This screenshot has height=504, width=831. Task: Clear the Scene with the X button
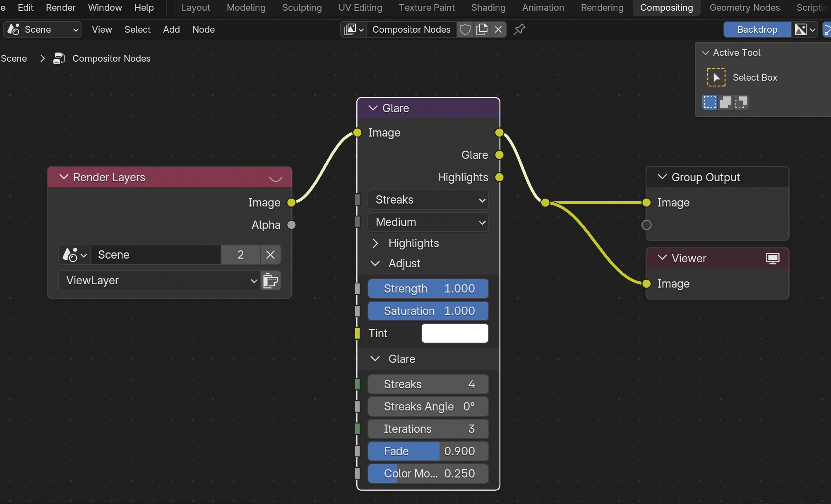(270, 255)
